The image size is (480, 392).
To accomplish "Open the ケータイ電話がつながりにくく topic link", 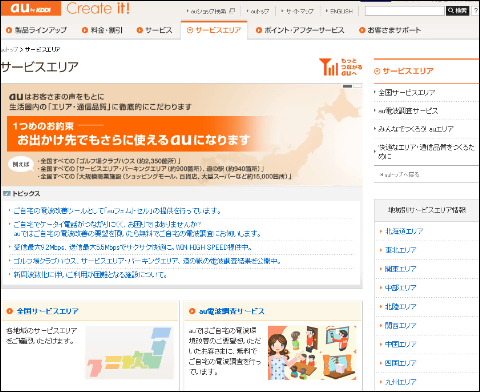I will [137, 229].
